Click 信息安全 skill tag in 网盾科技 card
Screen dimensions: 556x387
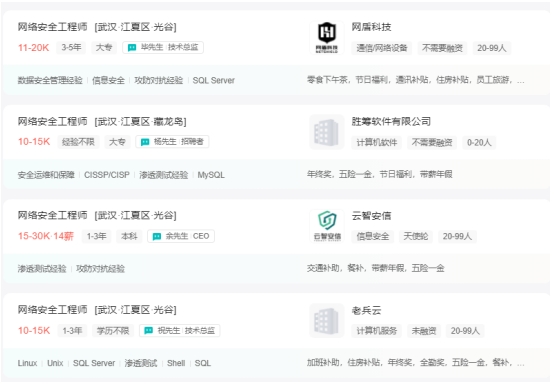tap(108, 81)
